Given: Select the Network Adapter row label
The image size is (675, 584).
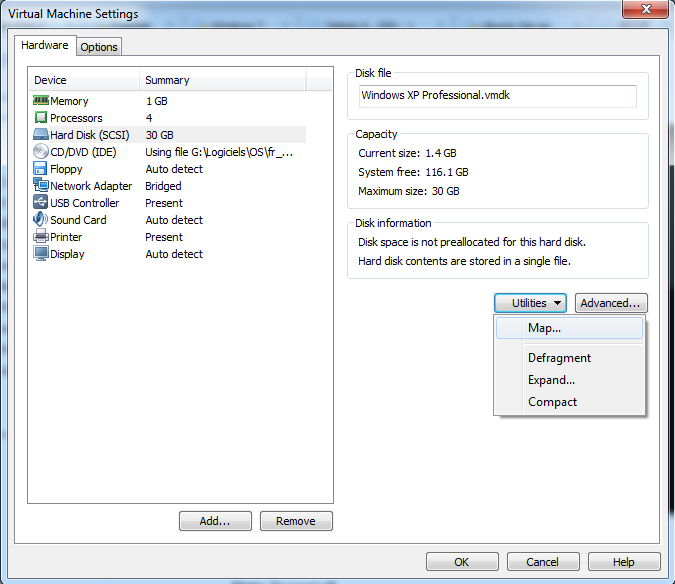Looking at the screenshot, I should click(x=91, y=186).
